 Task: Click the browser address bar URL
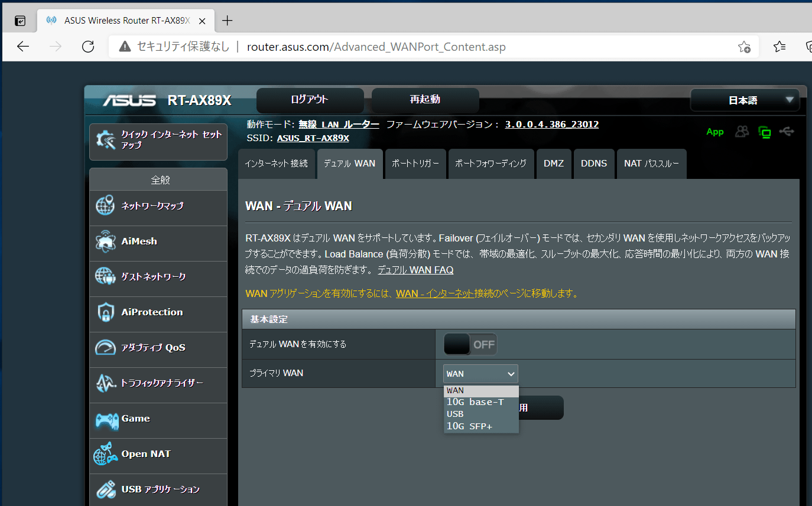click(x=376, y=47)
